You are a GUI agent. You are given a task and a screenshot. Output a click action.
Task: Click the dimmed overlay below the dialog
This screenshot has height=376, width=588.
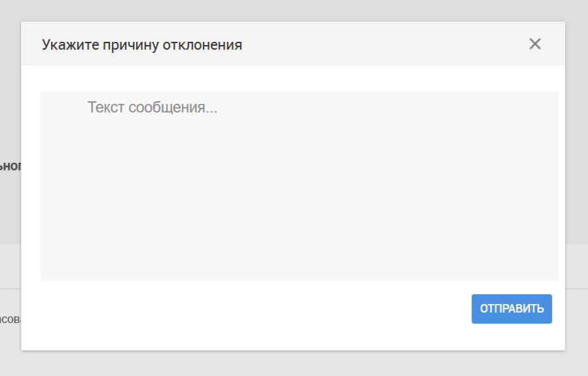(294, 364)
